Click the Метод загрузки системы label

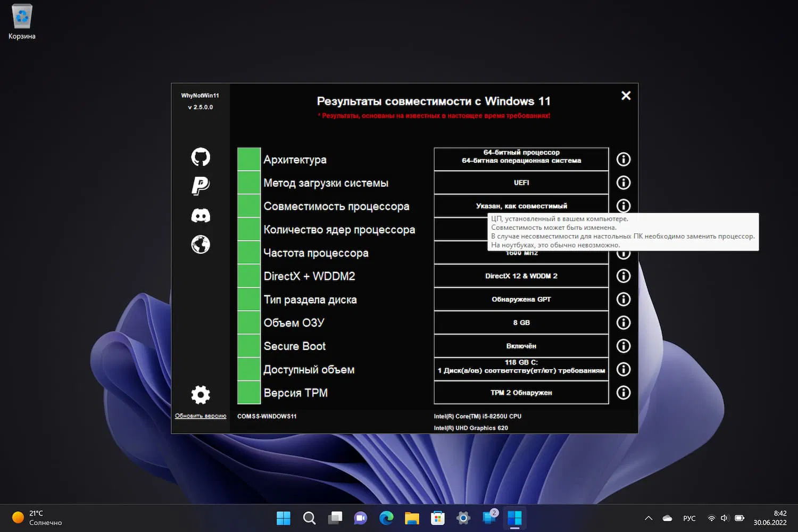coord(326,183)
